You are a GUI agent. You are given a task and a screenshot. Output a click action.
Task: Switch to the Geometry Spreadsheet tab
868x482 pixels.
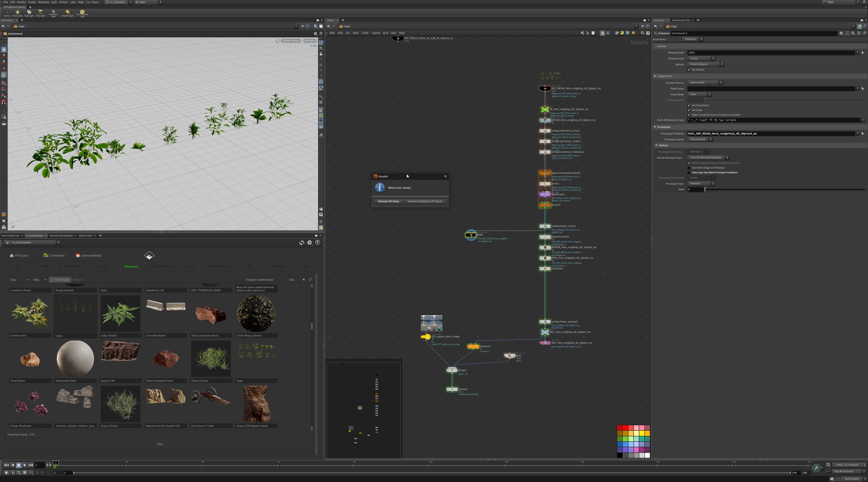point(61,236)
